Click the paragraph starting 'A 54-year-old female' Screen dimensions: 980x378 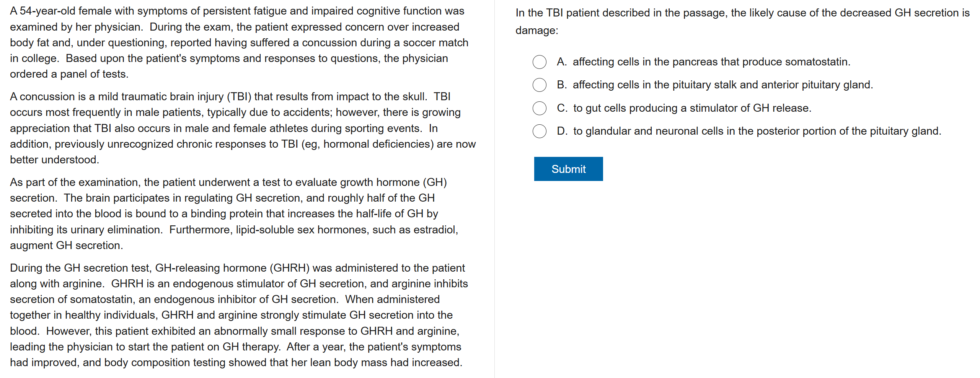(239, 42)
